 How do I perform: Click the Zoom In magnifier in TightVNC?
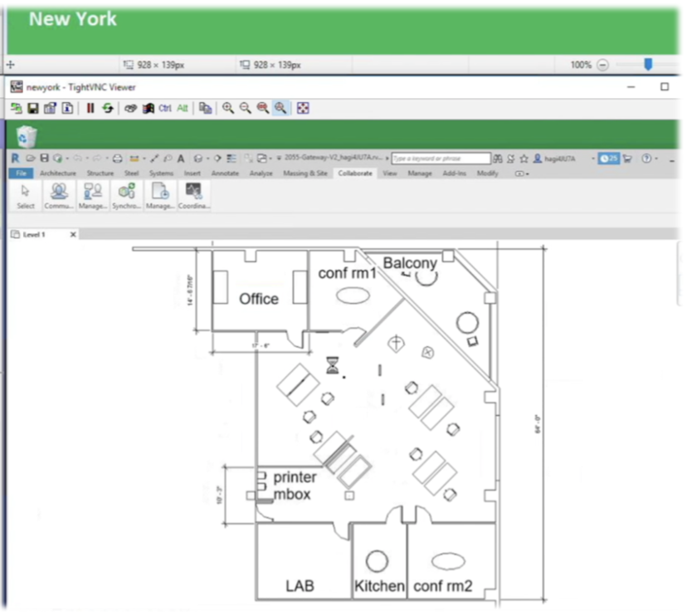pos(228,108)
